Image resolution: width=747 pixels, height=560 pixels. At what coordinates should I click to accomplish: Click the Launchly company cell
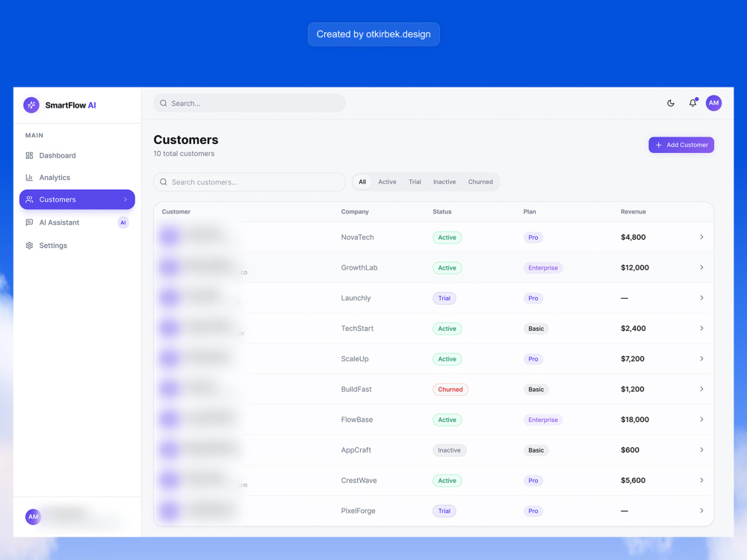click(356, 298)
